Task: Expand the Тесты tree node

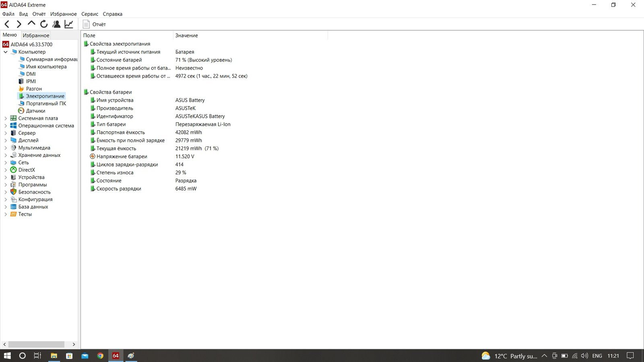Action: click(6, 214)
